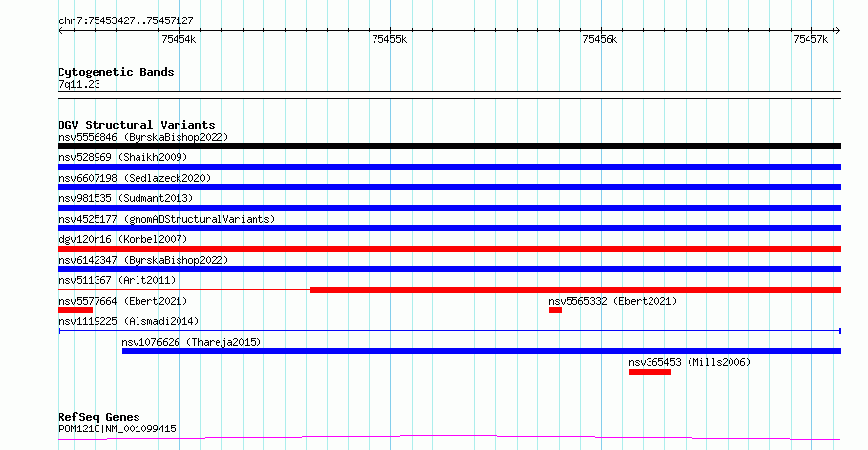Open the nsv5565332 (Ebert2021) label
The width and height of the screenshot is (868, 450).
click(612, 301)
